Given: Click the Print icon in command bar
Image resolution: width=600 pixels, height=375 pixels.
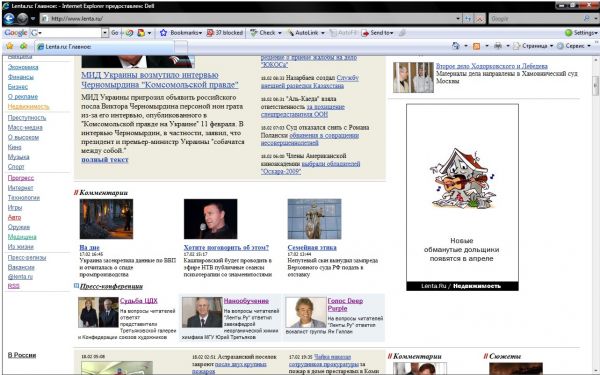Looking at the screenshot, I should tap(497, 46).
